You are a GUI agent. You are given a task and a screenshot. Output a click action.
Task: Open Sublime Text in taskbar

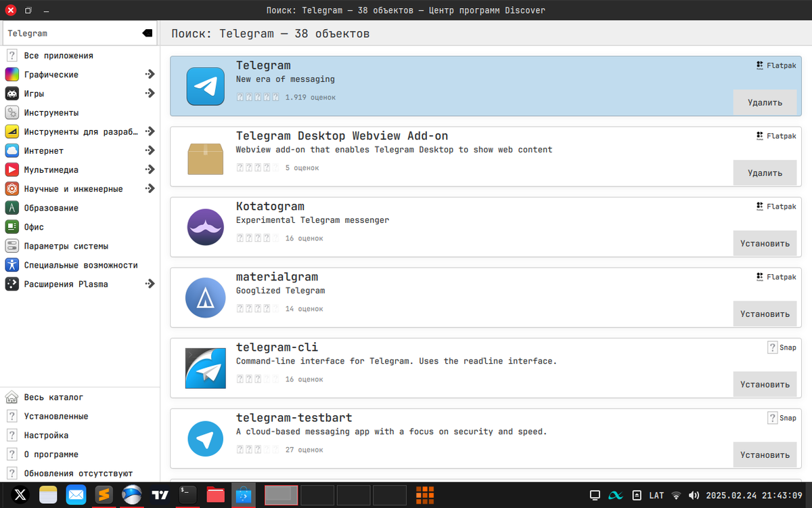click(104, 495)
